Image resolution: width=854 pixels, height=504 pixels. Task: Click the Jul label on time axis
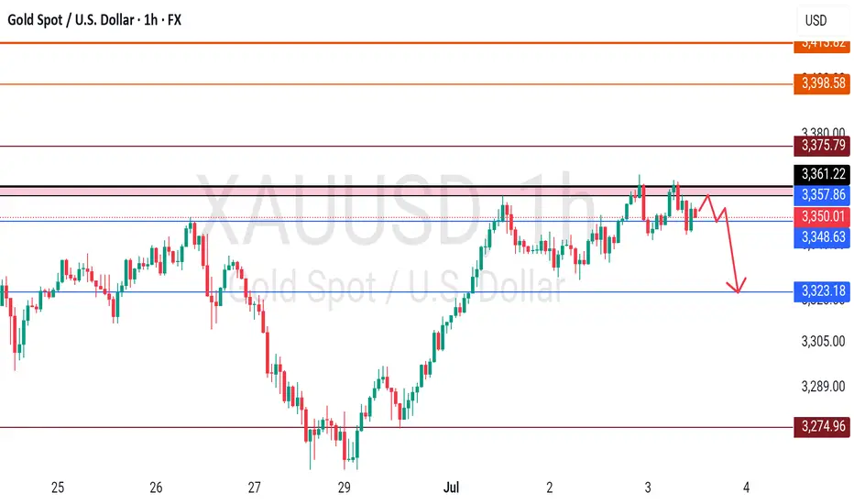click(451, 488)
